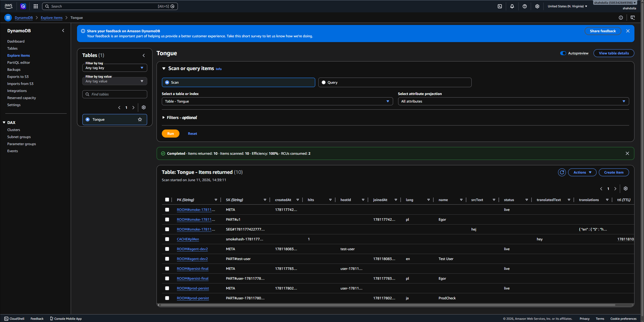Dismiss the completed scan banner

coord(627,153)
